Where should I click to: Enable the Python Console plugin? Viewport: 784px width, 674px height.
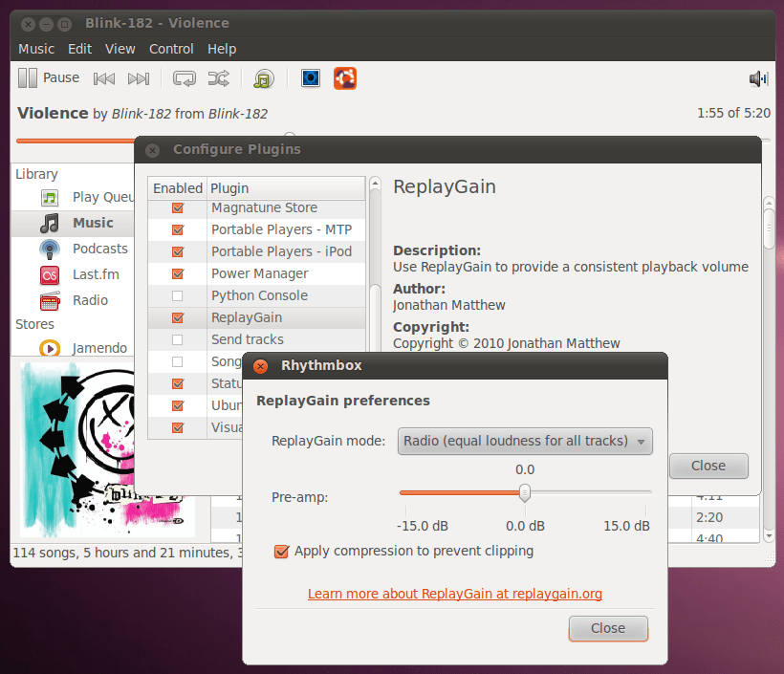tap(178, 296)
